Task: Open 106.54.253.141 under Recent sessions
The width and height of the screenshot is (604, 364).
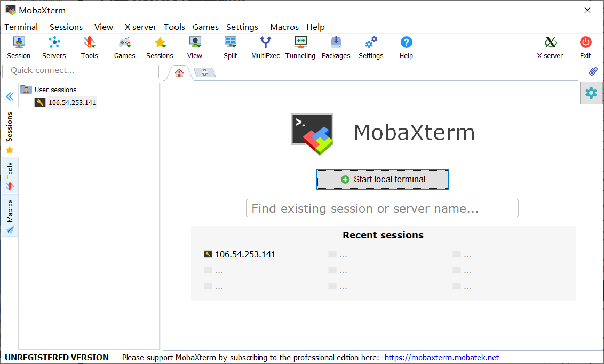Action: [x=240, y=254]
